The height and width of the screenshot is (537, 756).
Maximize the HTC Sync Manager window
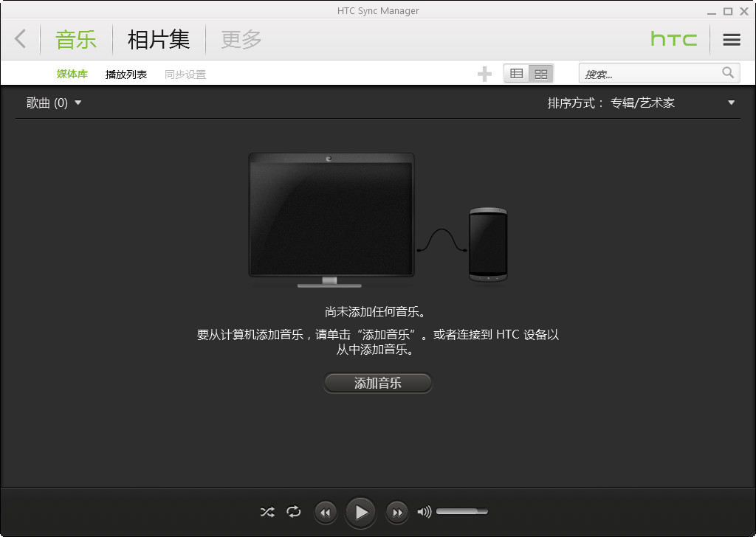(728, 11)
